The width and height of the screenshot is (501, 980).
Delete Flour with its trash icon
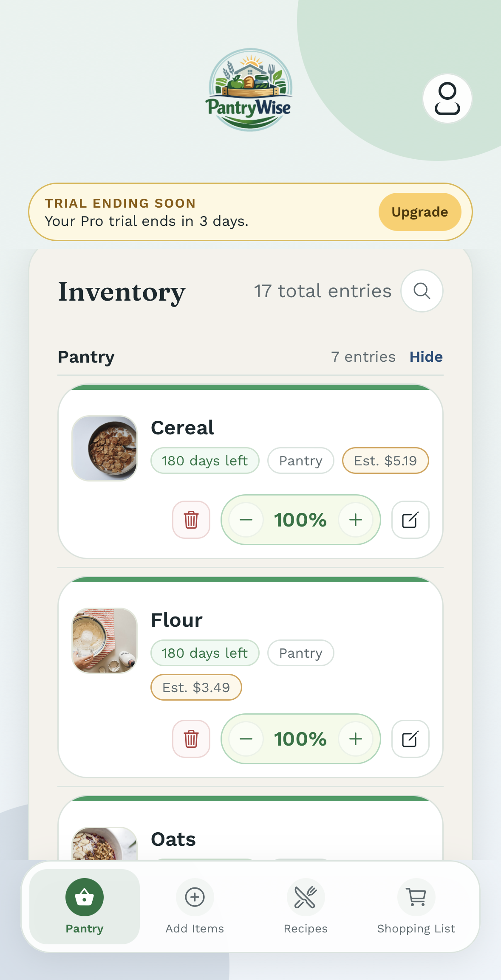point(191,738)
